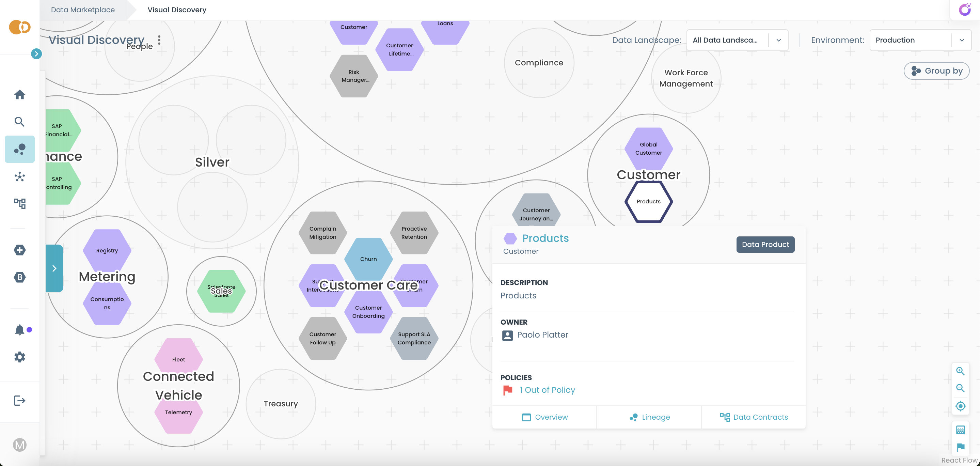Screen dimensions: 980x466
Task: Zoom in on the canvas
Action: coord(960,371)
